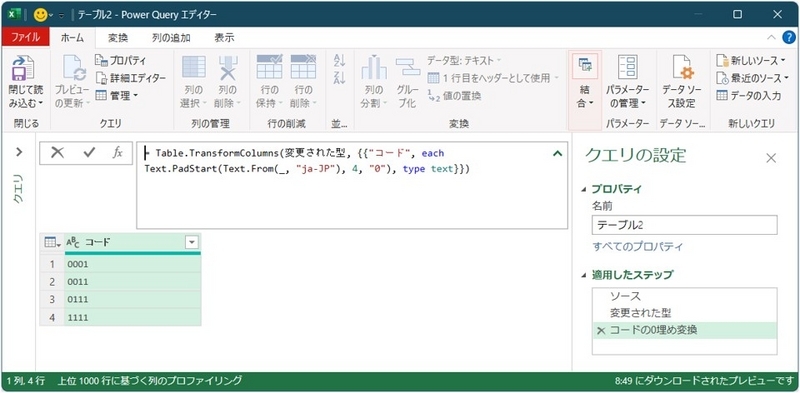
Task: Open the すべてのプロパティ link
Action: point(637,247)
